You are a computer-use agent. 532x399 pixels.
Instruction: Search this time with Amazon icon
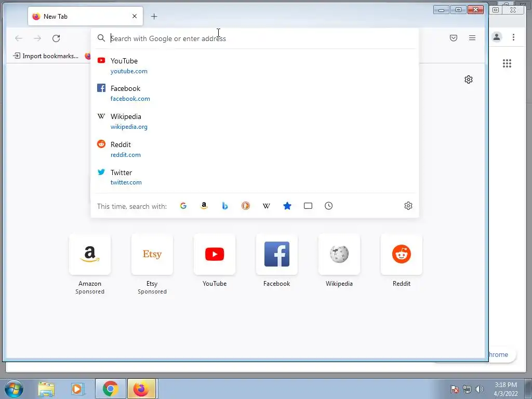(204, 206)
